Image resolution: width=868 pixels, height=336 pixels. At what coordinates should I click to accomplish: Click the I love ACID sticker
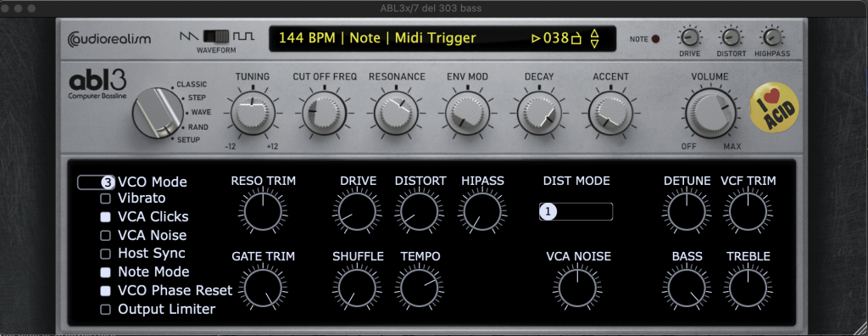[x=775, y=108]
